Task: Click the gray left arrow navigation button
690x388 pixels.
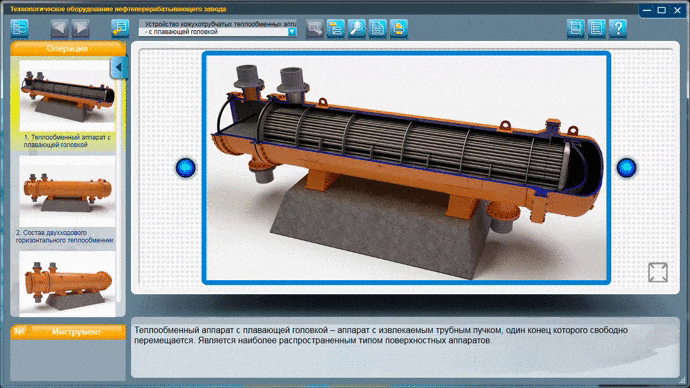Action: click(59, 29)
